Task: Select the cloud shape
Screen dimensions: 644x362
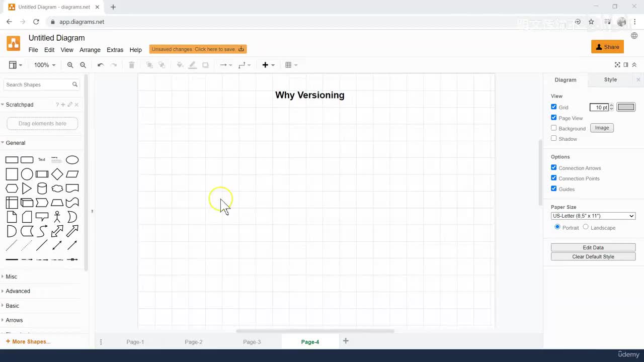Action: click(57, 189)
